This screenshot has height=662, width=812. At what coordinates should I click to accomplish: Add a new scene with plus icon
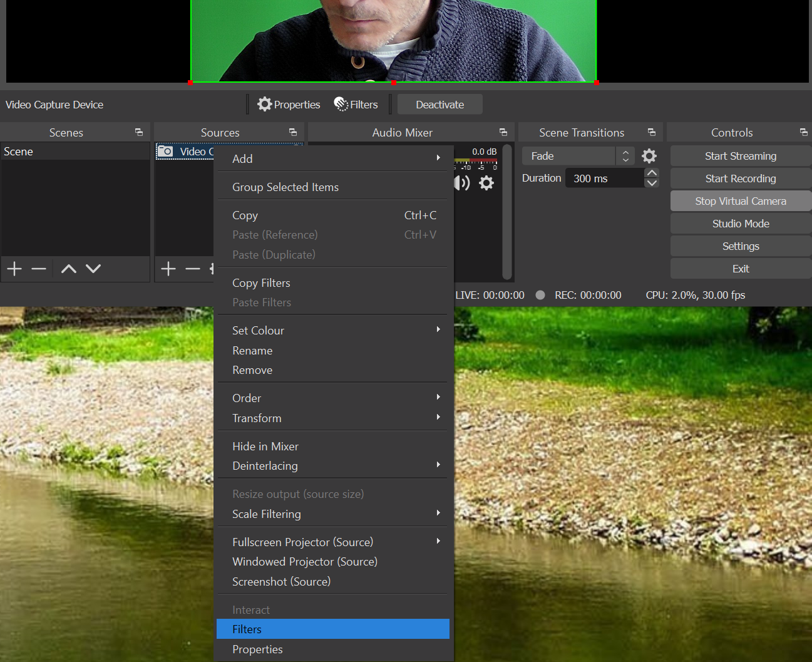tap(14, 269)
